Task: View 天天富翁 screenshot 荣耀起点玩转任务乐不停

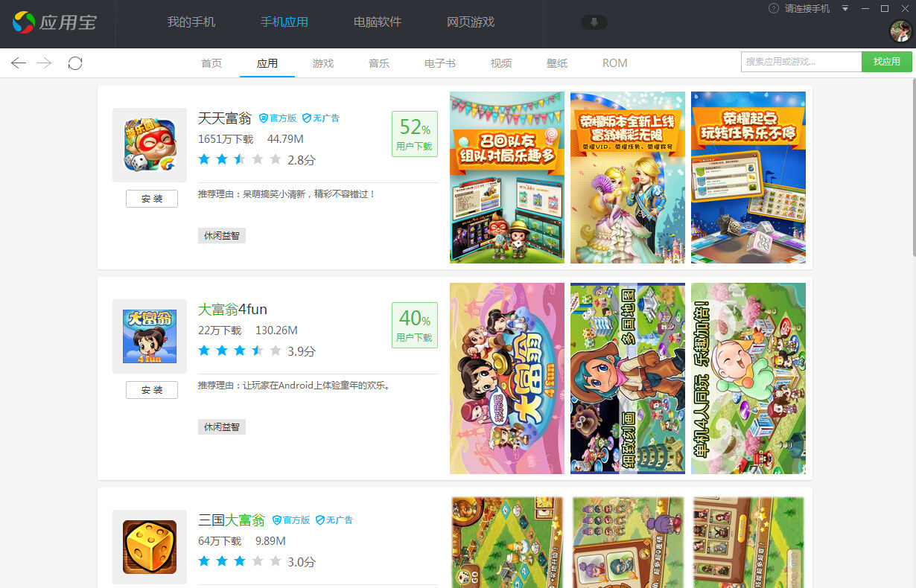Action: coord(748,177)
